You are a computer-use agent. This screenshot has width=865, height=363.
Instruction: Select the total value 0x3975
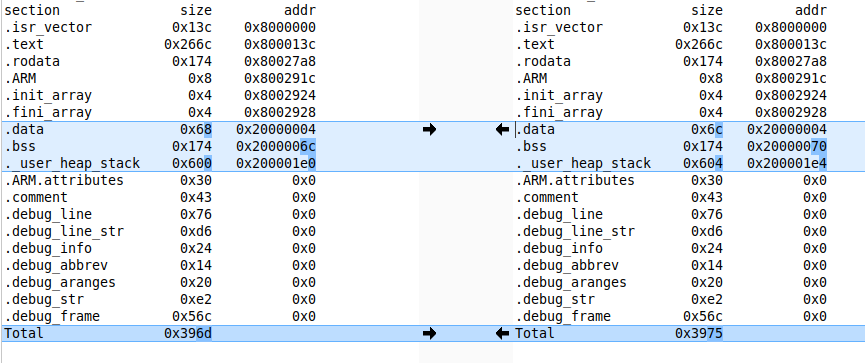(699, 333)
